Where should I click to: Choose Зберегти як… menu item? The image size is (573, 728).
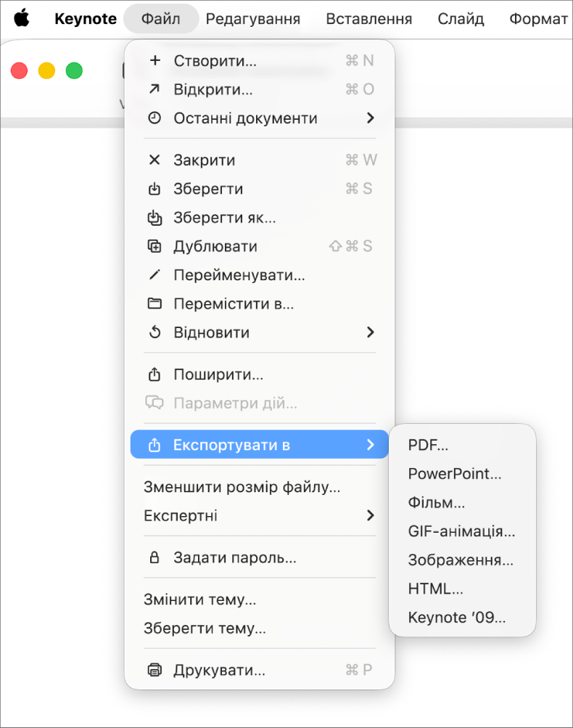[x=260, y=217]
